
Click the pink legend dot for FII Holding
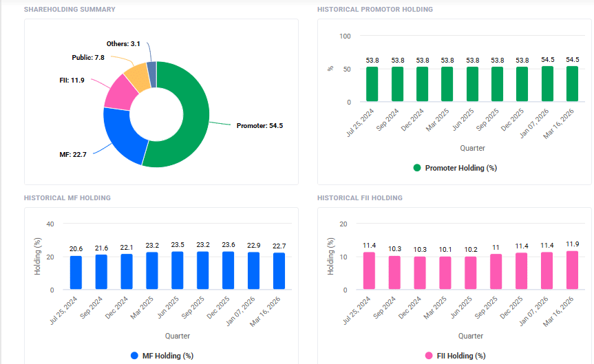(x=429, y=356)
